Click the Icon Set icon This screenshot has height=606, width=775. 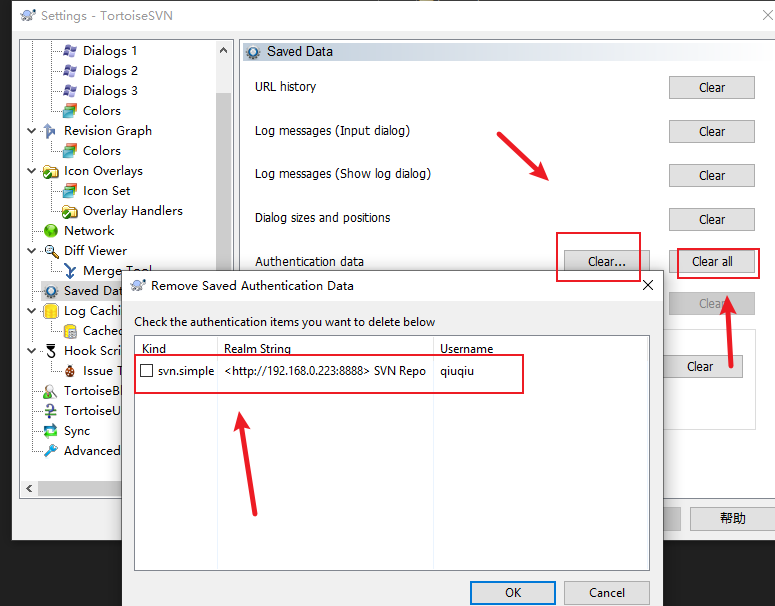(70, 191)
